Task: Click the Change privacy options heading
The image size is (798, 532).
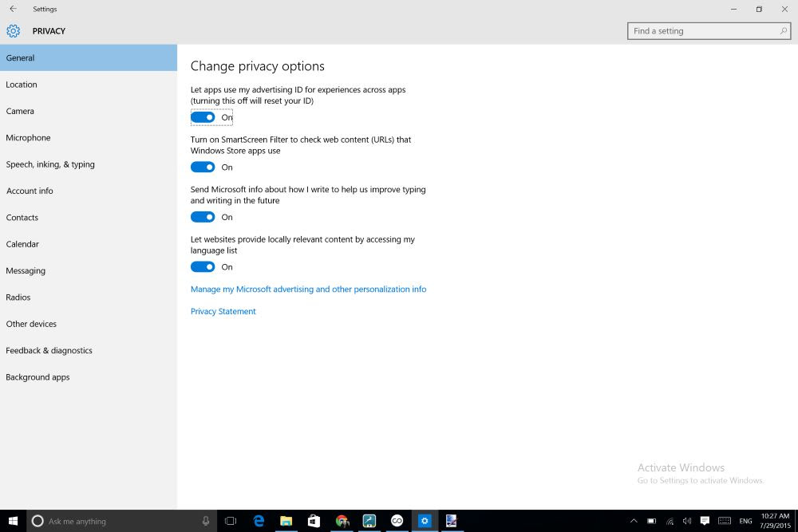Action: pos(258,66)
